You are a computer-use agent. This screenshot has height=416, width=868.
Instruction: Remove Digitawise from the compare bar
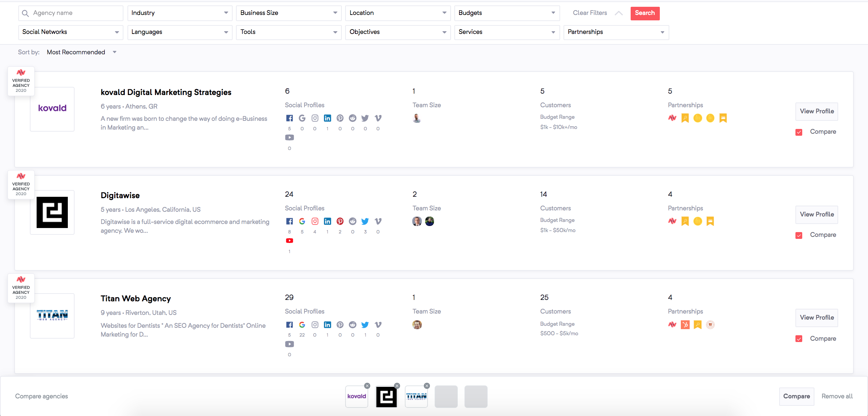(397, 386)
